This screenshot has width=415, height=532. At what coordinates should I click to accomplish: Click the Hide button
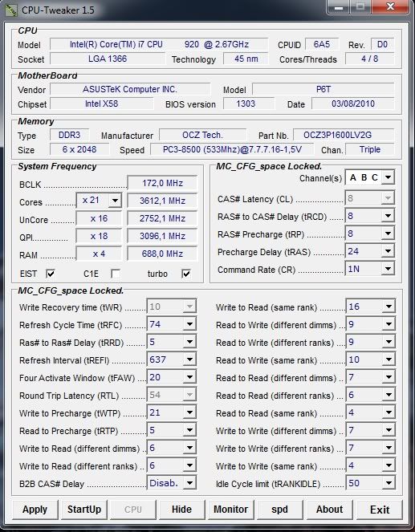[181, 510]
